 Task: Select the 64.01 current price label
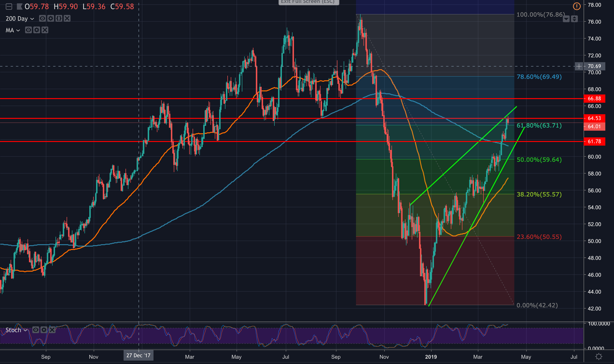click(594, 127)
